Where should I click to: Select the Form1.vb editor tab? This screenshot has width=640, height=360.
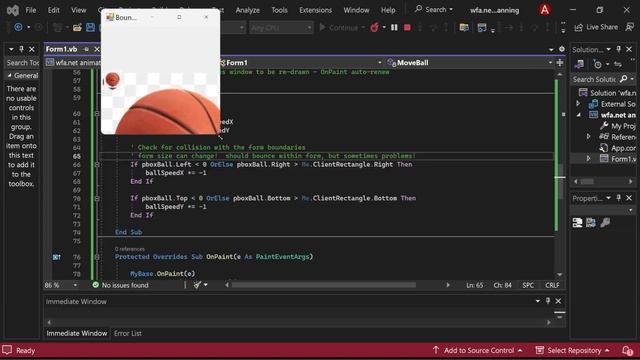[61, 49]
